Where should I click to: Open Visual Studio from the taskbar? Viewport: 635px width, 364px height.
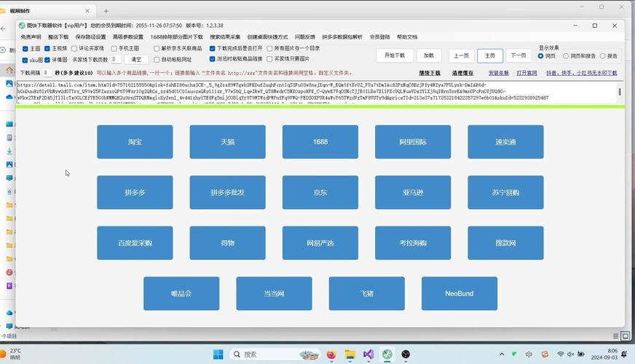(x=368, y=355)
